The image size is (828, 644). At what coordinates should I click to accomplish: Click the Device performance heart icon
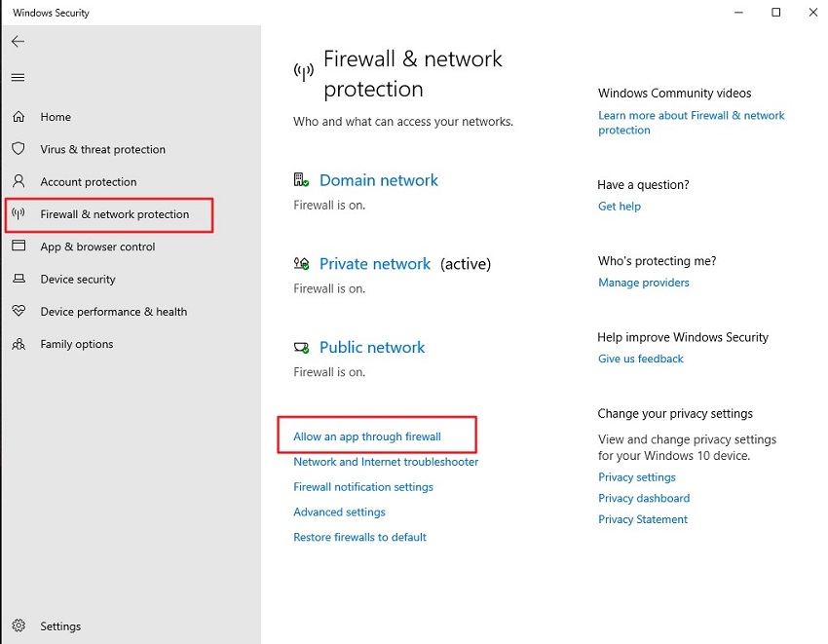19,312
